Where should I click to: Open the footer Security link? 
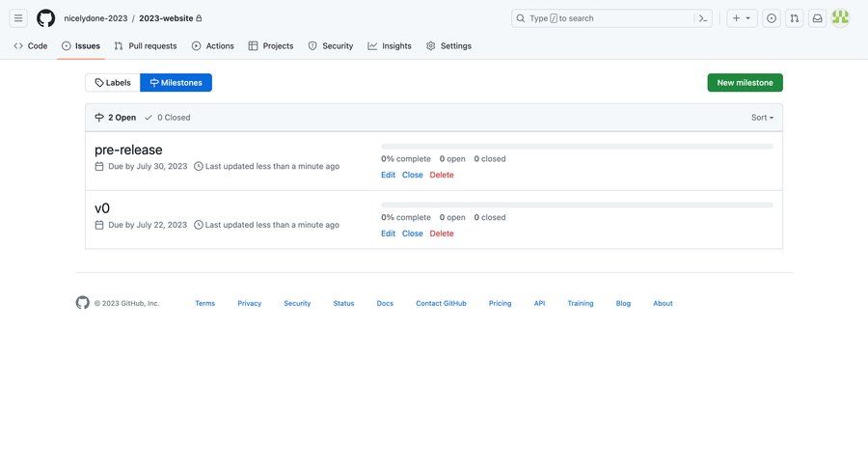point(297,303)
